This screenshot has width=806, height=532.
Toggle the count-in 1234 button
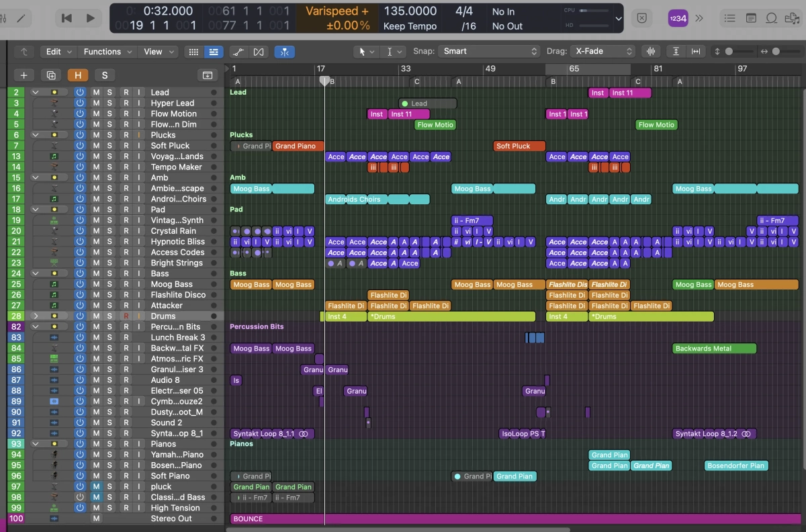pyautogui.click(x=678, y=18)
